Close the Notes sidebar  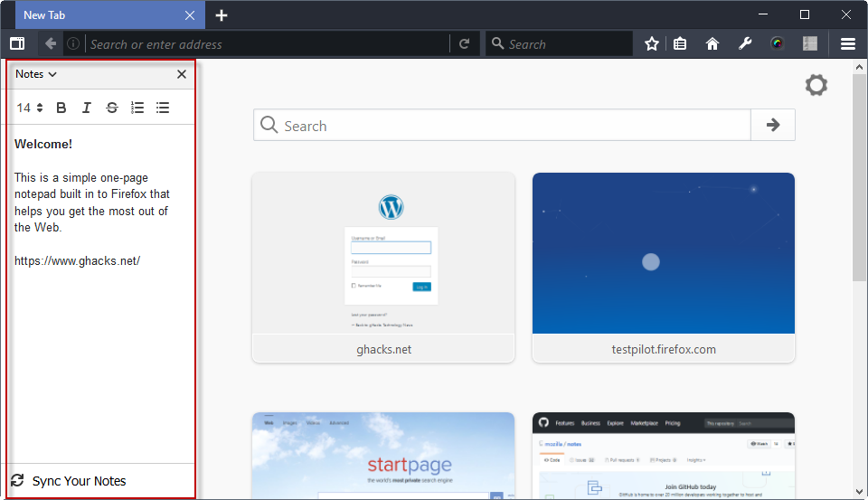pyautogui.click(x=182, y=74)
